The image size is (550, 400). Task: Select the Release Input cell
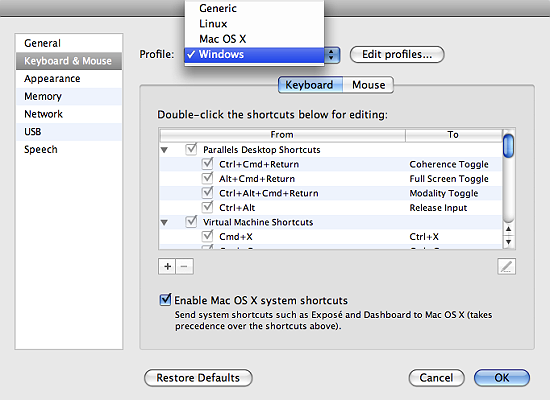pyautogui.click(x=438, y=208)
